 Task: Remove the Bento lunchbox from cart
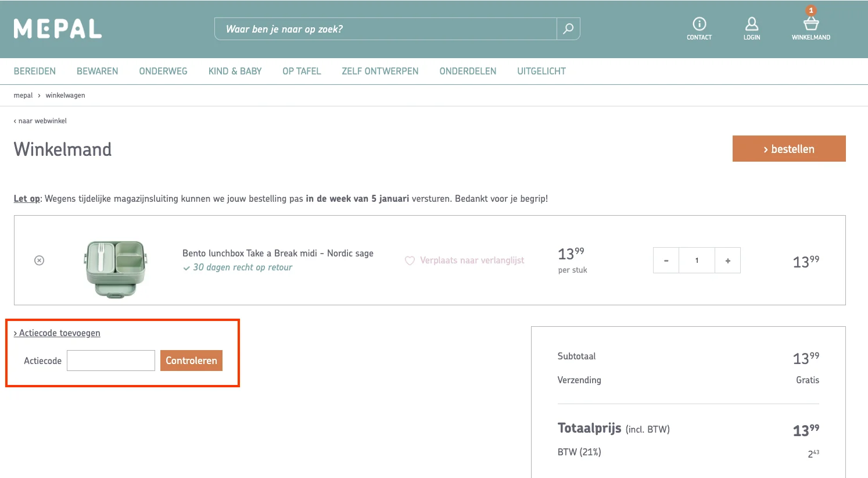(x=40, y=261)
